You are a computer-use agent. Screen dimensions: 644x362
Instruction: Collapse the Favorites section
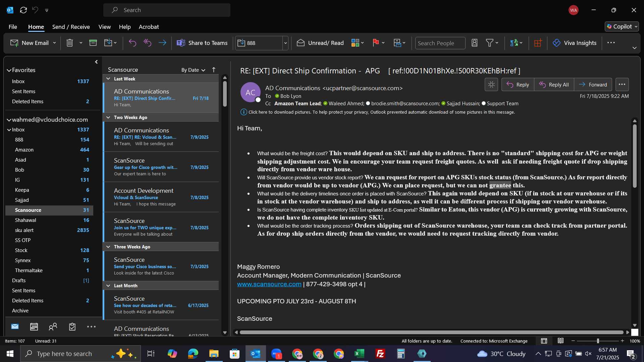9,70
